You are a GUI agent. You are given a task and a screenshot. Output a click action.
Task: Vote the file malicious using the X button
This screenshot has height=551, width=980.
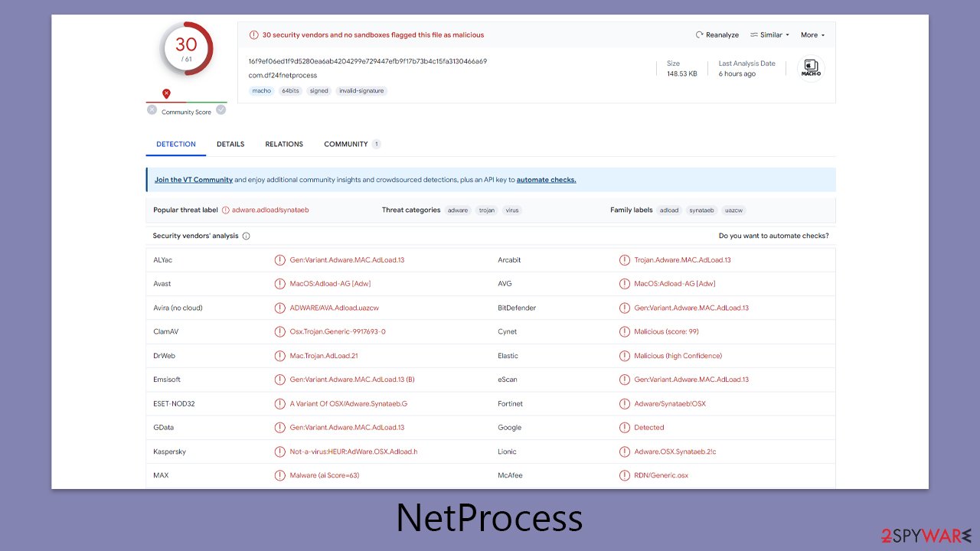pos(152,109)
